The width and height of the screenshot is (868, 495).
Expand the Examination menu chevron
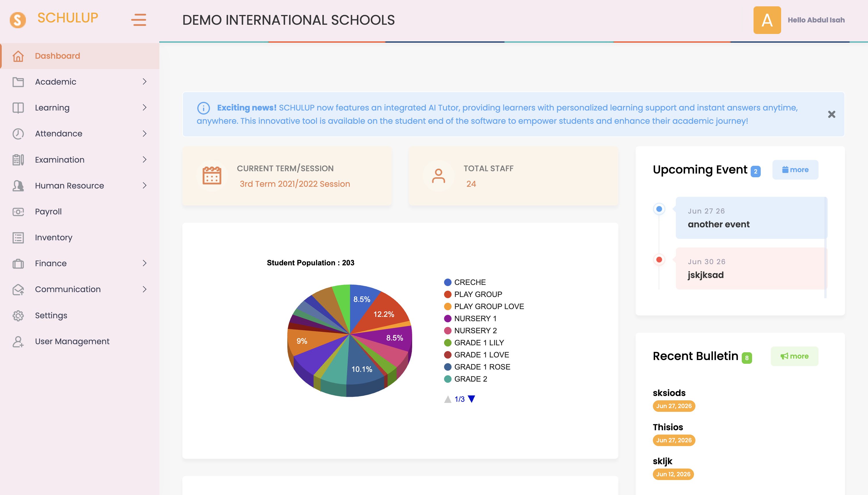(x=144, y=159)
